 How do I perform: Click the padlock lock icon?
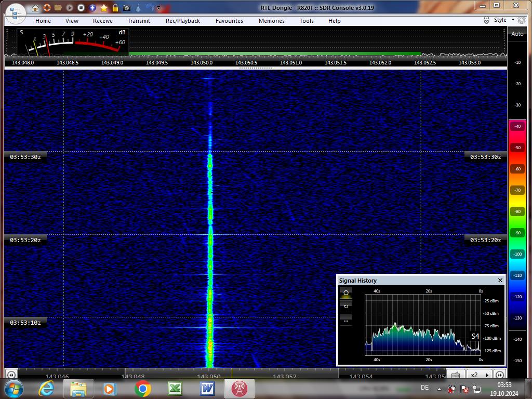[x=115, y=7]
